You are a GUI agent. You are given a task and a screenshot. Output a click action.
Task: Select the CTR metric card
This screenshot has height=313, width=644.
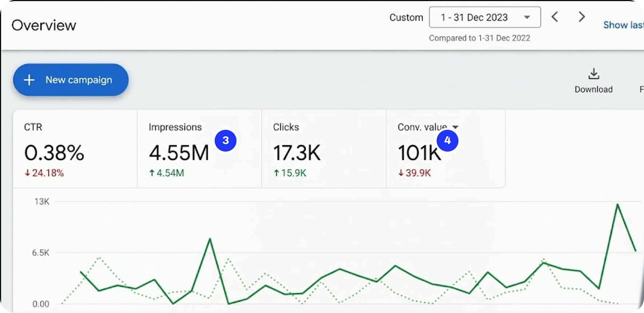pyautogui.click(x=75, y=149)
